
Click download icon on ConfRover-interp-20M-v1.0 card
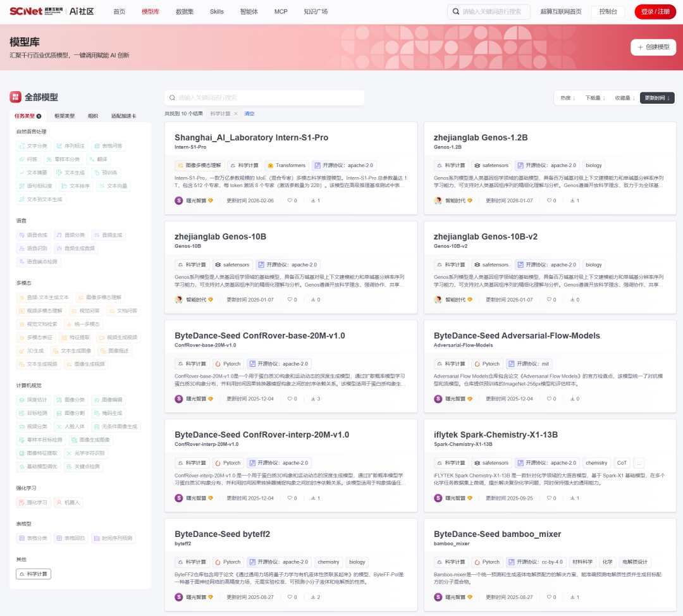point(313,498)
